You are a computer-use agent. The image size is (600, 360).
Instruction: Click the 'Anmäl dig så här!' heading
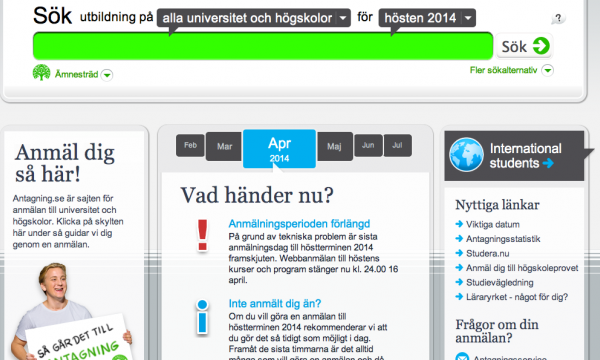tap(65, 163)
